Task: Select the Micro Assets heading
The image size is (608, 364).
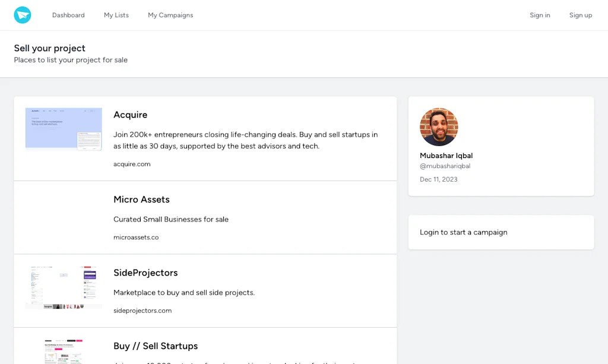Action: pyautogui.click(x=141, y=200)
